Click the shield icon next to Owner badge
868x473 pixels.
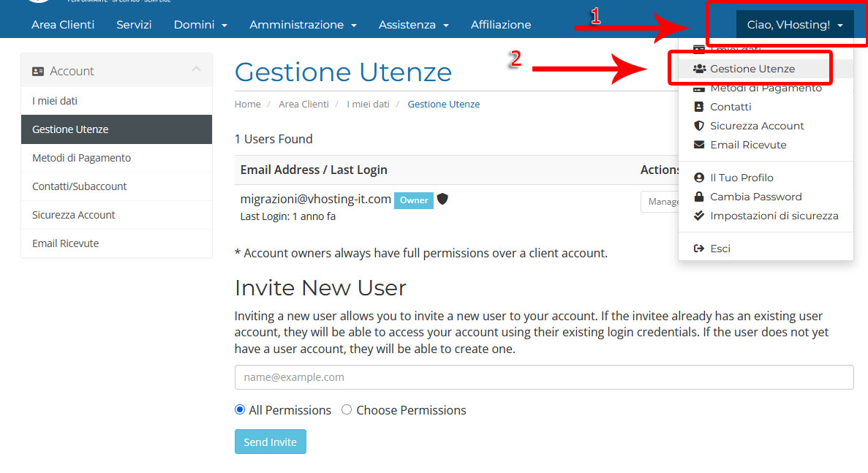442,199
